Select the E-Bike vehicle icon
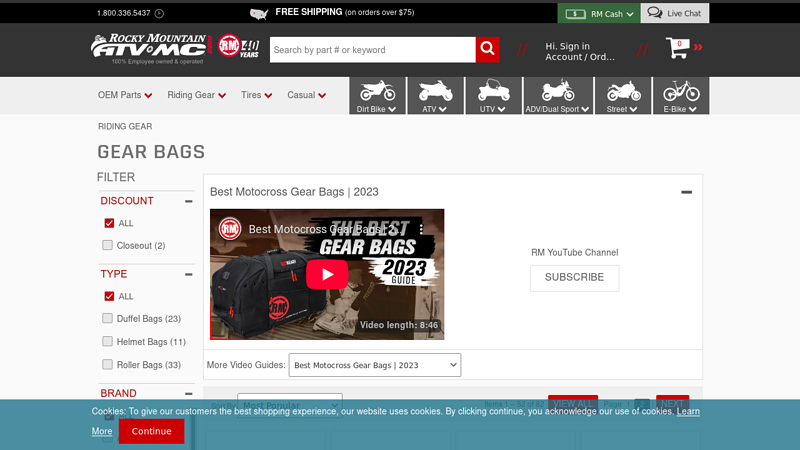 click(x=681, y=96)
